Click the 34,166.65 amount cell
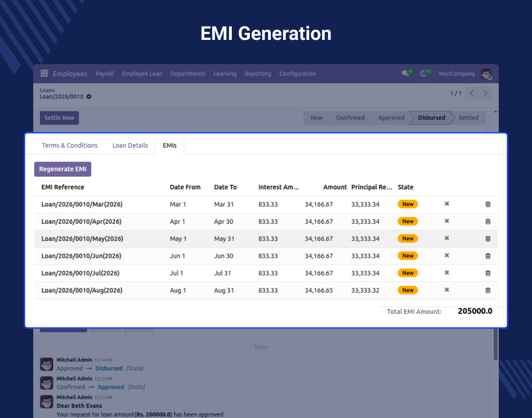 click(319, 290)
